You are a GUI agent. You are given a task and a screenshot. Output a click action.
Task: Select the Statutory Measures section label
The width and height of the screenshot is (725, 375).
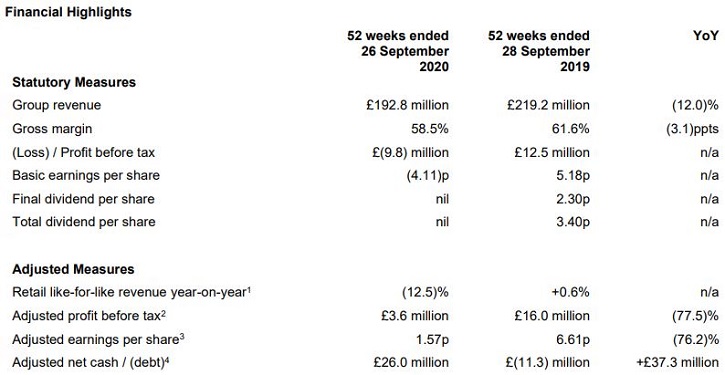[74, 82]
